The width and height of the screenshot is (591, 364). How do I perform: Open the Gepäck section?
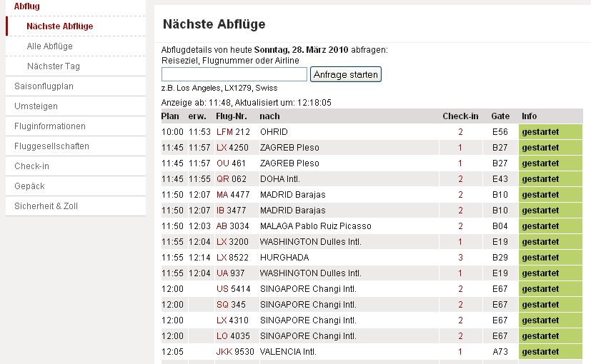coord(29,186)
